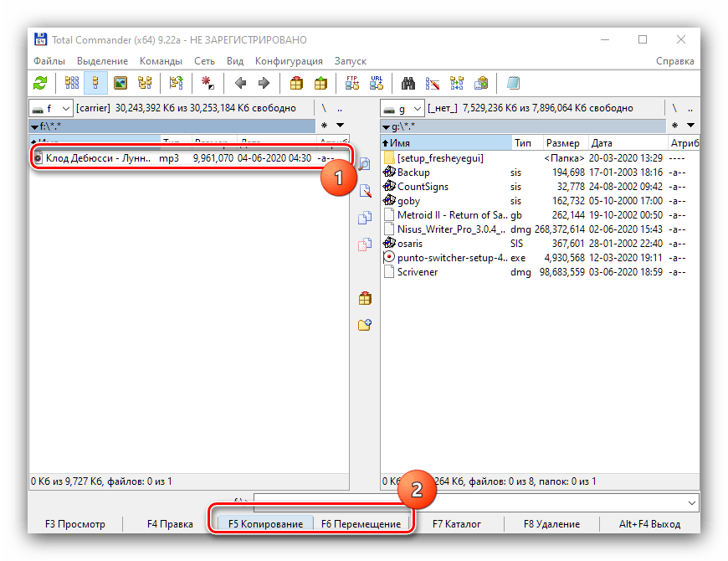
Task: Toggle brief file list view
Action: pos(72,83)
